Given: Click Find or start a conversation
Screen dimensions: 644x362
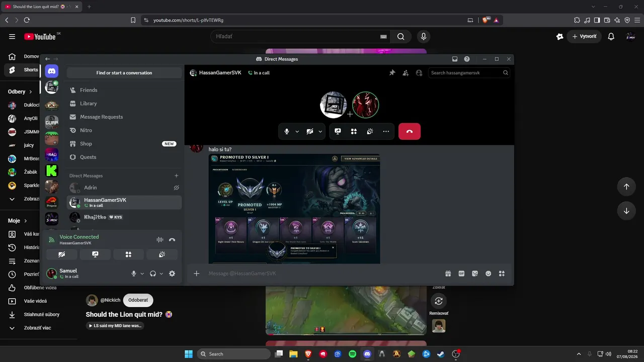Looking at the screenshot, I should tap(124, 73).
